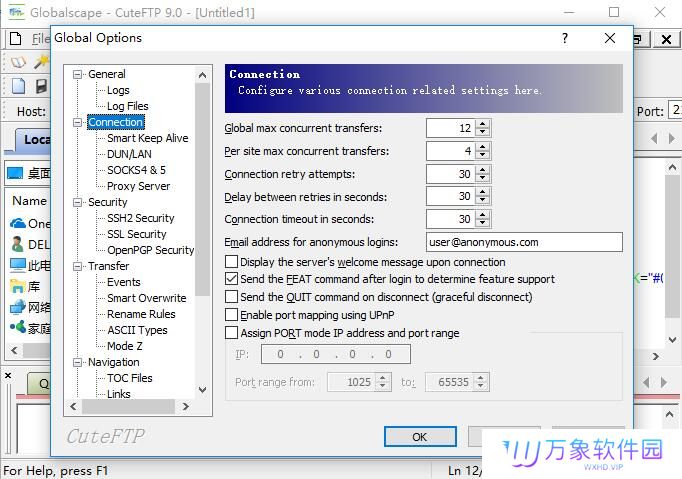
Task: Click the options tree scroll up arrow
Action: coord(202,75)
